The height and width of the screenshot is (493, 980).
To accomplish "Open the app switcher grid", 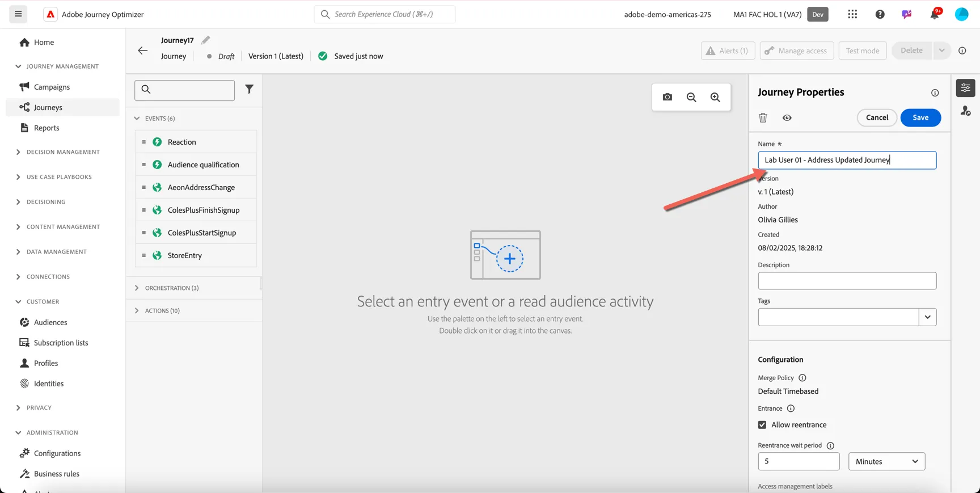I will 852,14.
